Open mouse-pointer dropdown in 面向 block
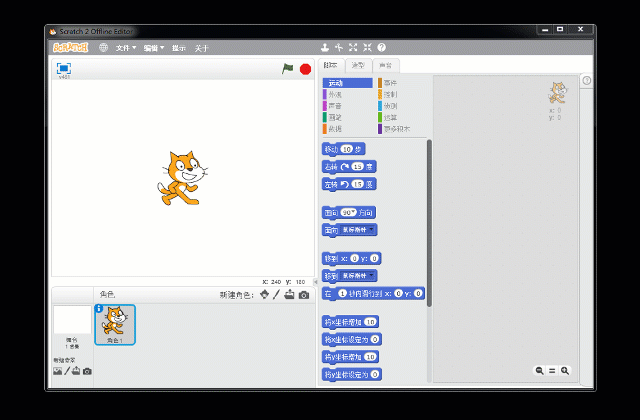 pyautogui.click(x=358, y=230)
